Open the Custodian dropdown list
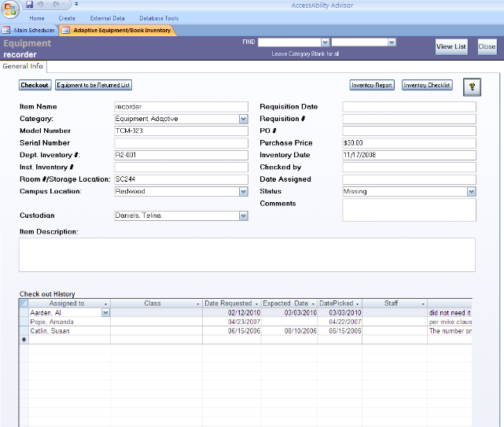504x427 pixels. 243,215
